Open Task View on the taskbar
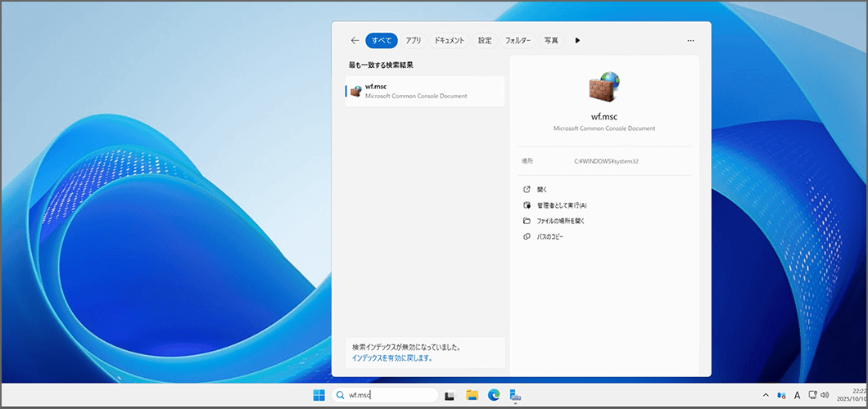Viewport: 868px width, 409px height. 450,395
